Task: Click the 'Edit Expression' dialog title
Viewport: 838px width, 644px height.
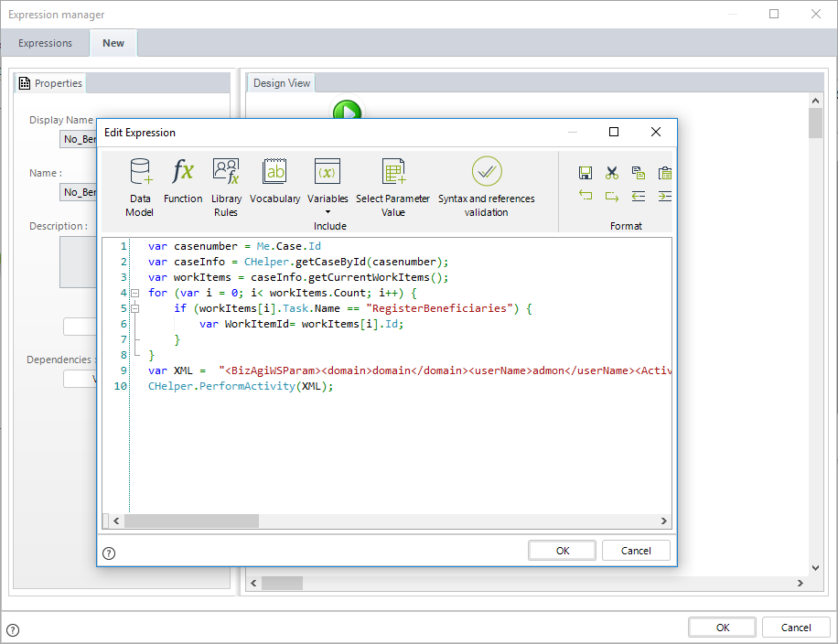Action: point(139,133)
